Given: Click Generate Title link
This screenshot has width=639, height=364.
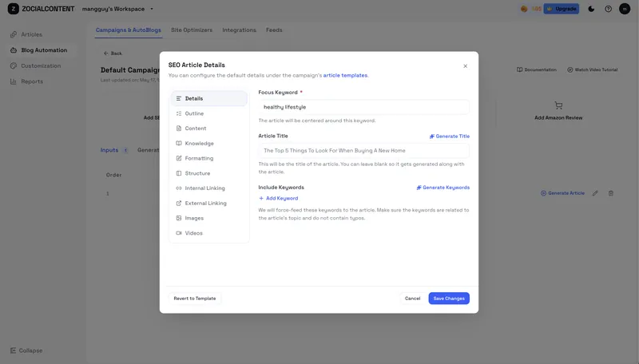Looking at the screenshot, I should point(450,136).
